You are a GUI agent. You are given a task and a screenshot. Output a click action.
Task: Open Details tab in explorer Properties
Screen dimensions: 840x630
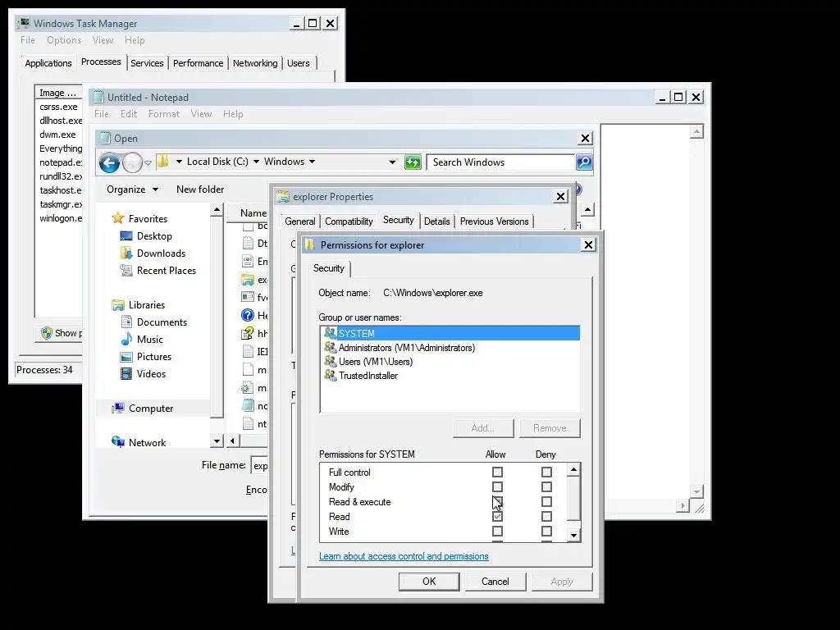(x=436, y=221)
